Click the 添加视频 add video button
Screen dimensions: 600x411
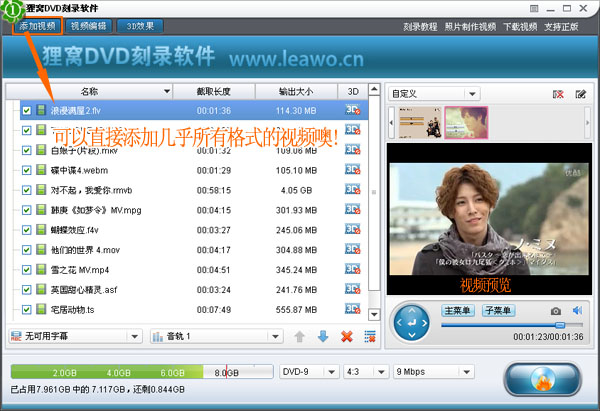[37, 26]
